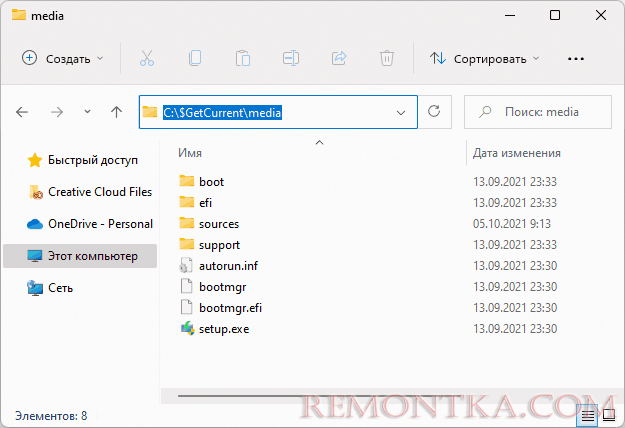Go back with the left arrow
This screenshot has width=625, height=428.
(22, 112)
